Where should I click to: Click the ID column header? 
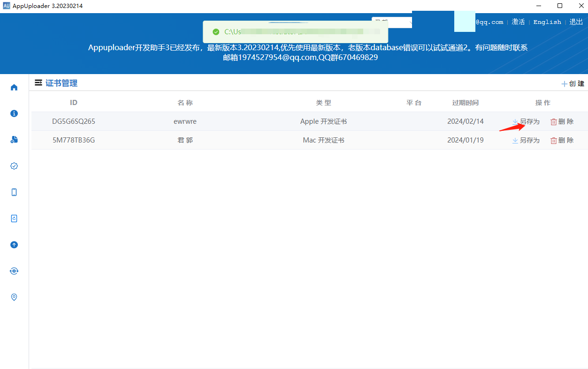pyautogui.click(x=74, y=103)
